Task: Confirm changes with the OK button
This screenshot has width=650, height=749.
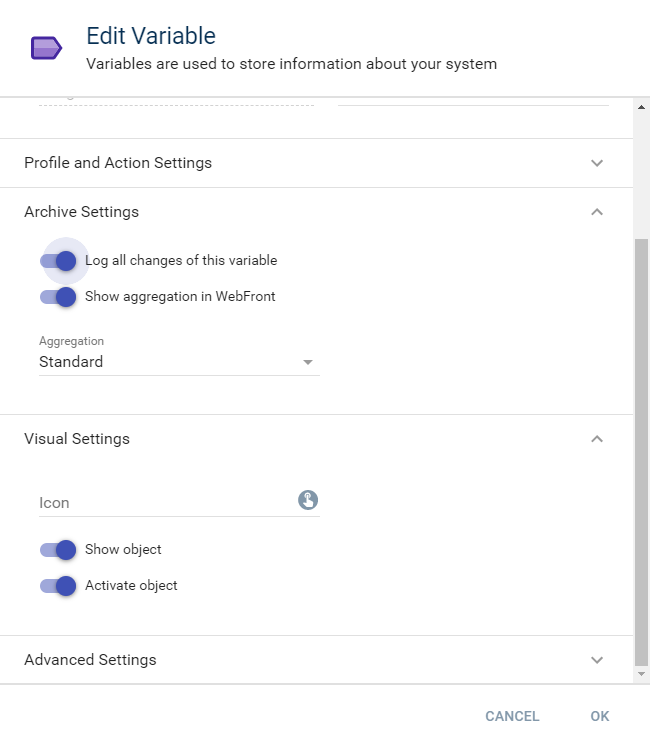Action: point(599,716)
